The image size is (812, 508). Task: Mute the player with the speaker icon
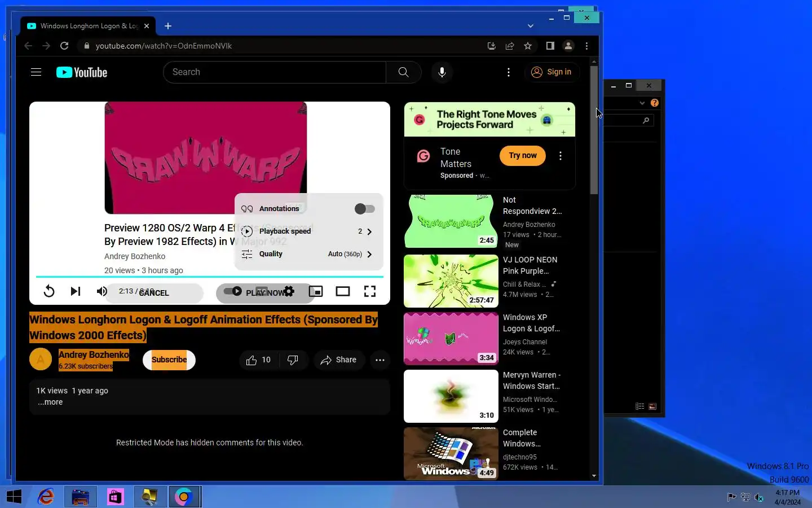[x=101, y=291]
